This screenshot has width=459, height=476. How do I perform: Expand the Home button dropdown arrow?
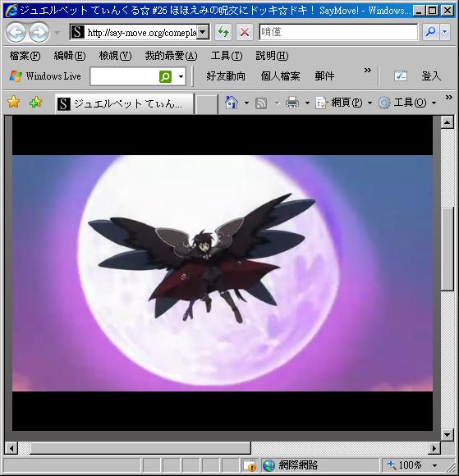(x=246, y=103)
